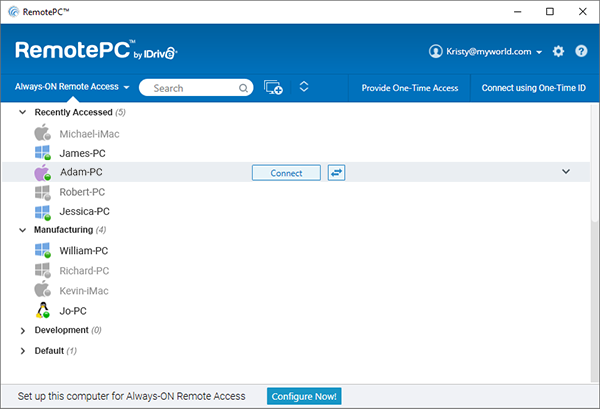
Task: Click the RemotePC by IDrive logo
Action: coord(96,50)
